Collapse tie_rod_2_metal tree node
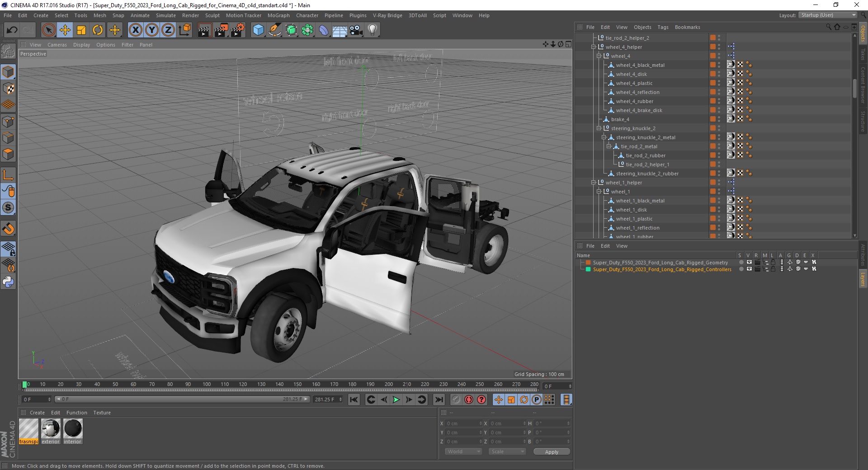This screenshot has width=868, height=470. click(609, 146)
